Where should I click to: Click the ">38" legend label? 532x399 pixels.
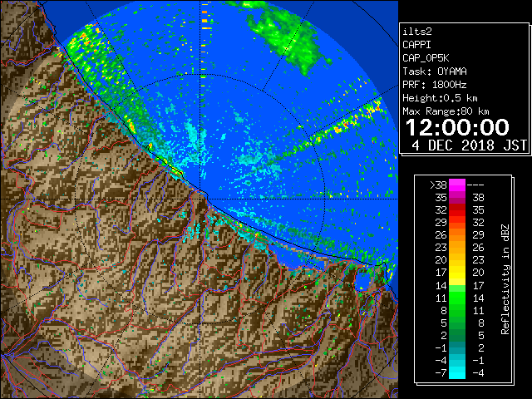[x=438, y=185]
